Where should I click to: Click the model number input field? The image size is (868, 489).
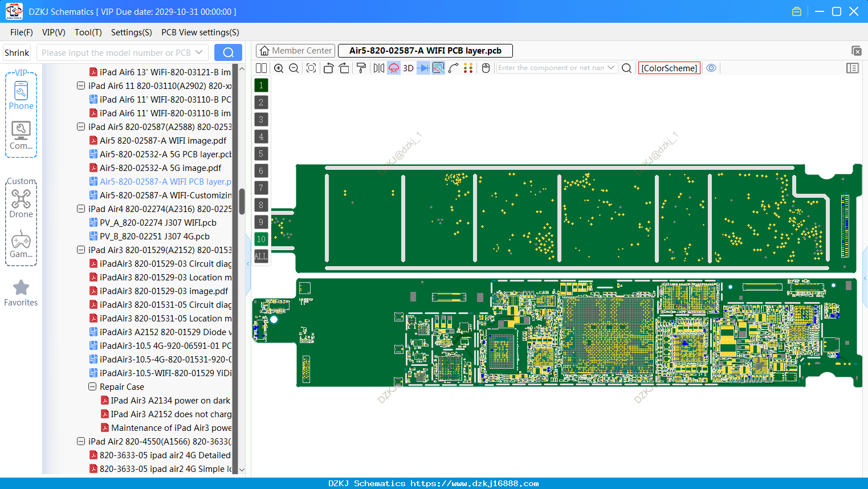point(116,52)
